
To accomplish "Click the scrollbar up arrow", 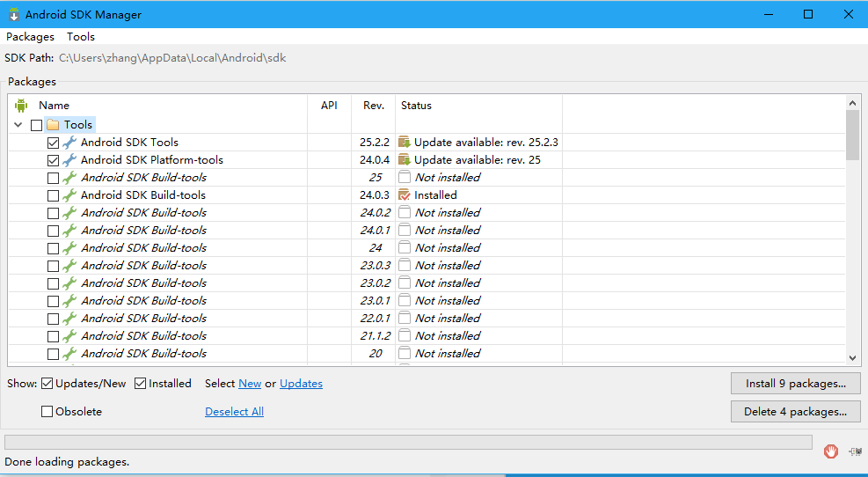I will tap(852, 103).
